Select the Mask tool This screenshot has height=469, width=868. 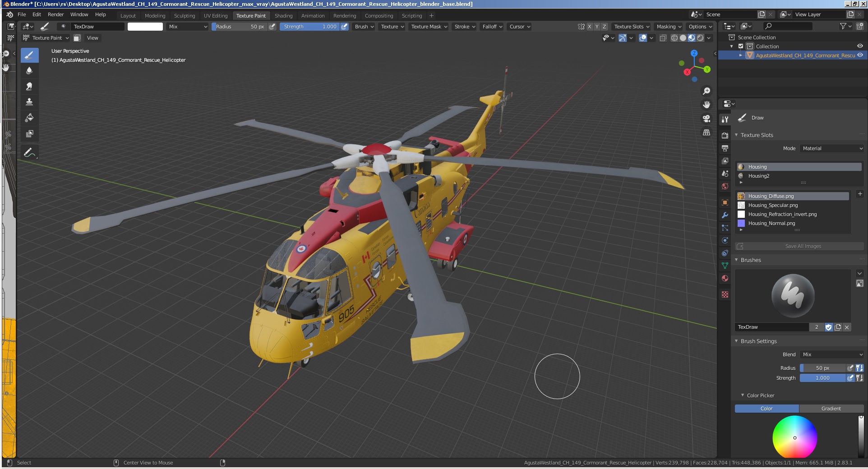pos(29,133)
